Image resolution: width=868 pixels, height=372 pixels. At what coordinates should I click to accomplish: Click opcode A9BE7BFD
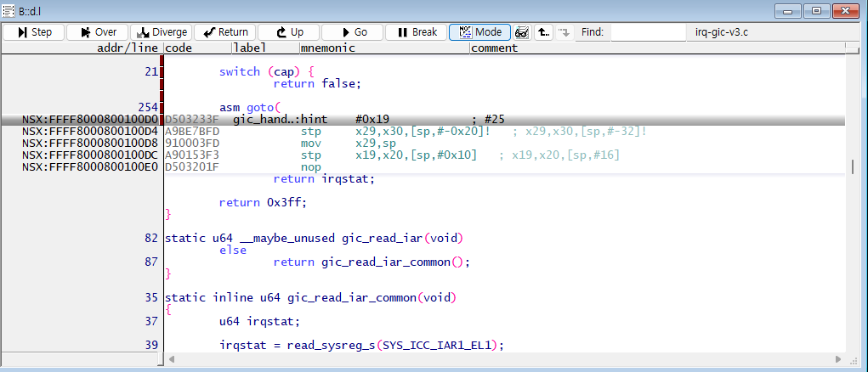tap(191, 132)
